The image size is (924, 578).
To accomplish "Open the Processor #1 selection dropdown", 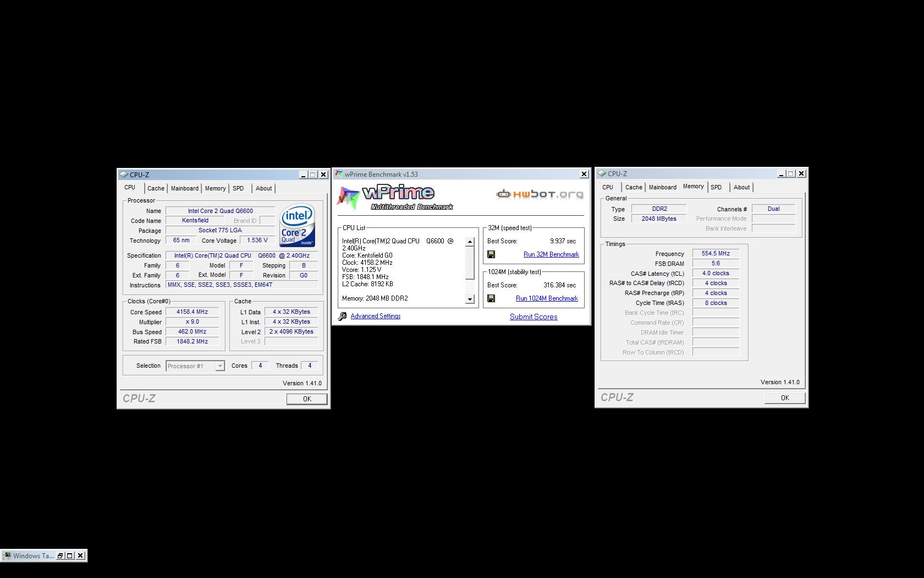I will point(220,366).
